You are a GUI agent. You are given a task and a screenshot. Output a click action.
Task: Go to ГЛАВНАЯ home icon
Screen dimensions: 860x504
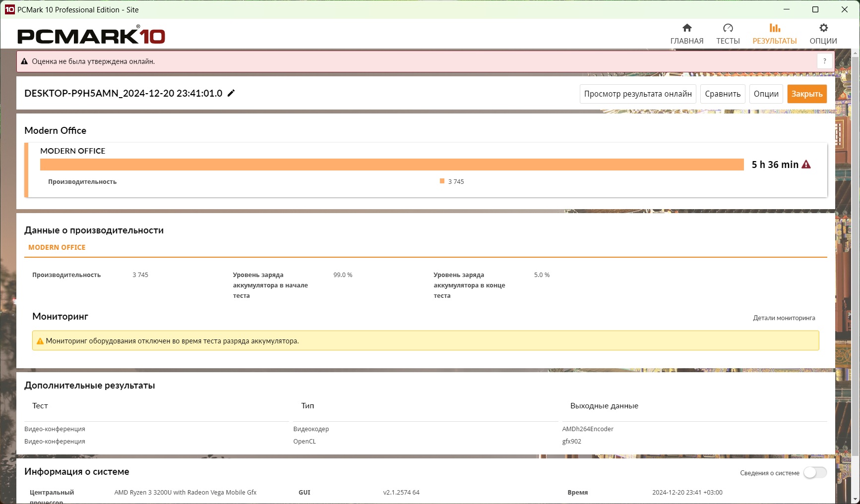coord(687,28)
